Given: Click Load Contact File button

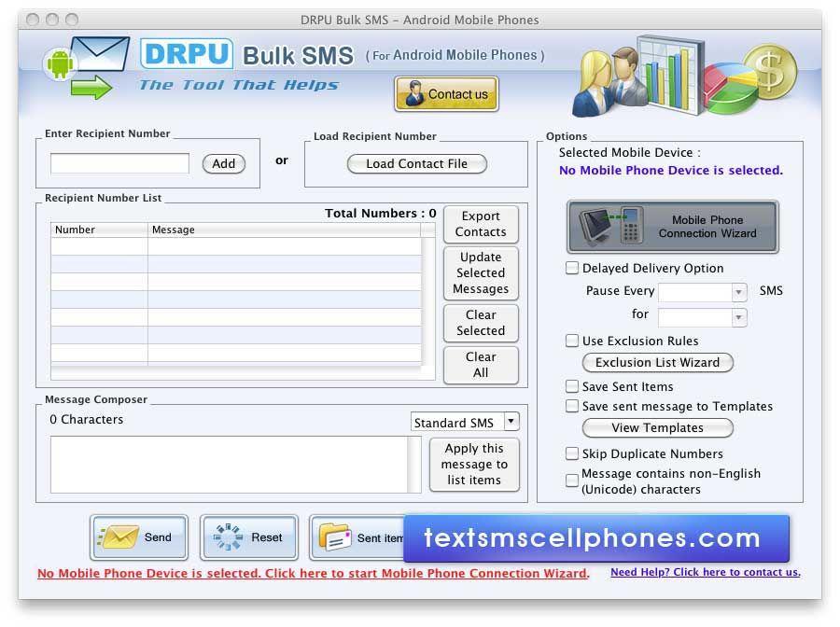Looking at the screenshot, I should pos(417,164).
